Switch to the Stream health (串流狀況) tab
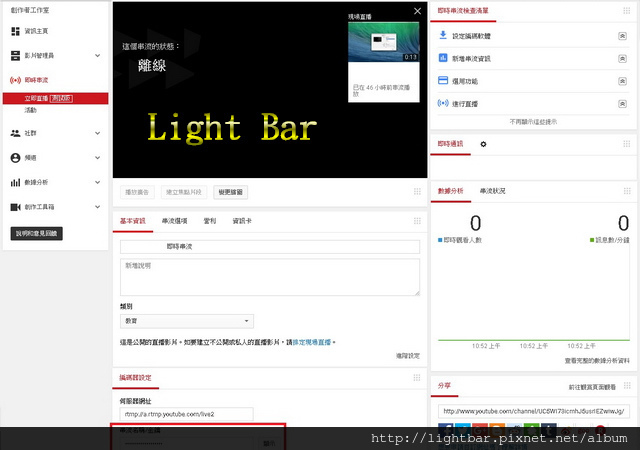The width and height of the screenshot is (640, 450). click(x=492, y=191)
